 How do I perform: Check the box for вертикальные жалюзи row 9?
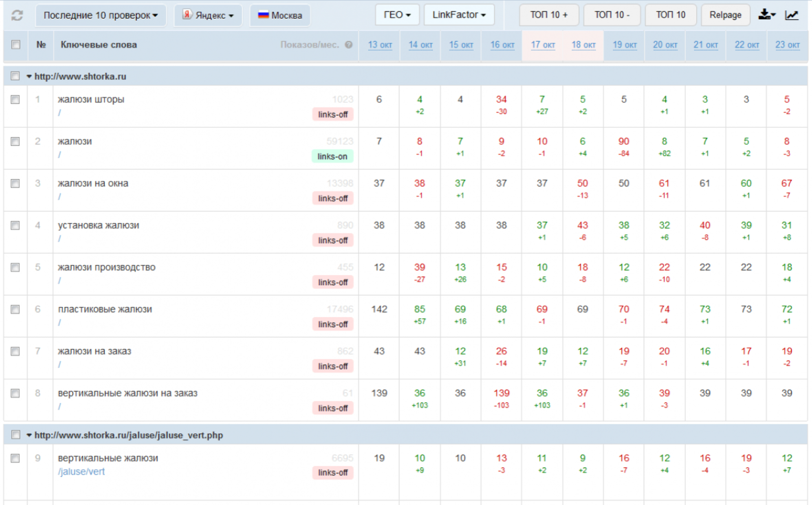(x=16, y=458)
